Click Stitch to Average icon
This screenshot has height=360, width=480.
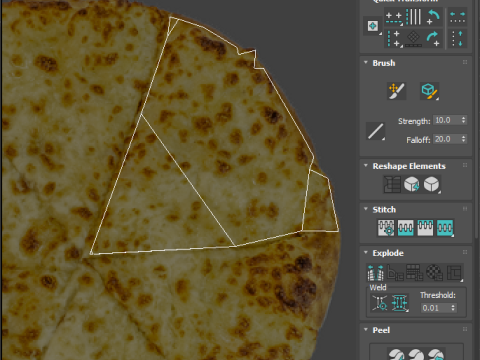click(405, 228)
